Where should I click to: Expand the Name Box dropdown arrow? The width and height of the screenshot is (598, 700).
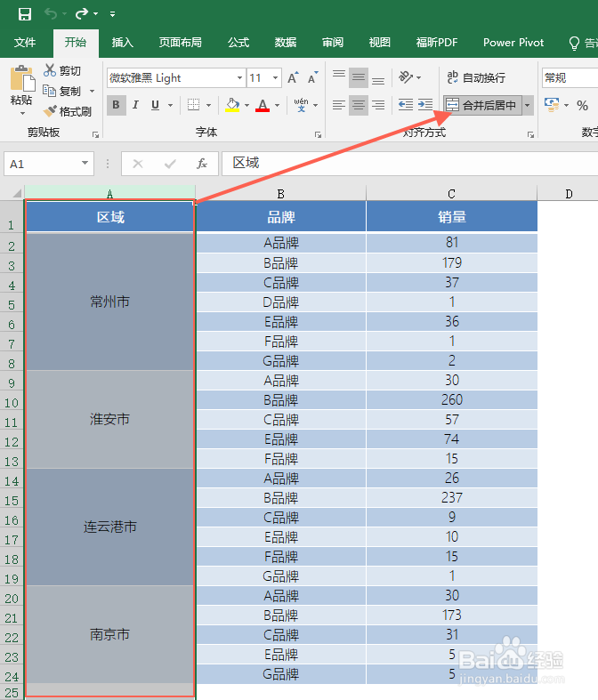click(85, 164)
